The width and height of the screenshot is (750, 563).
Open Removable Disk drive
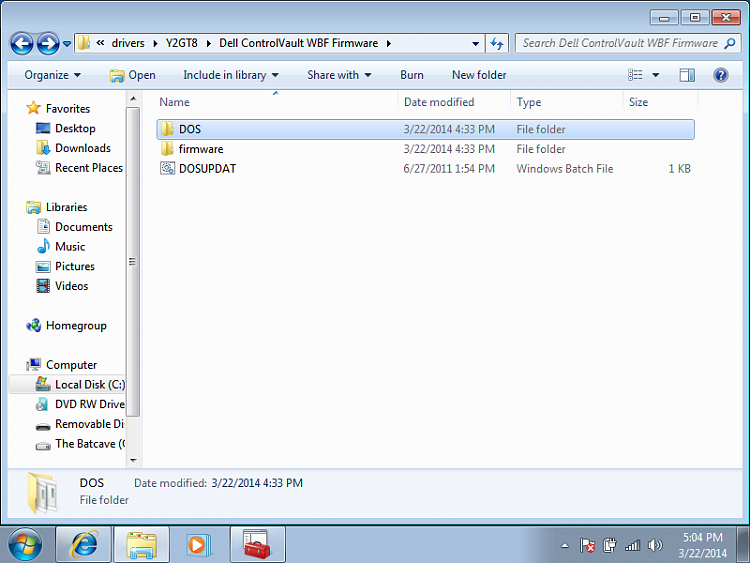89,424
